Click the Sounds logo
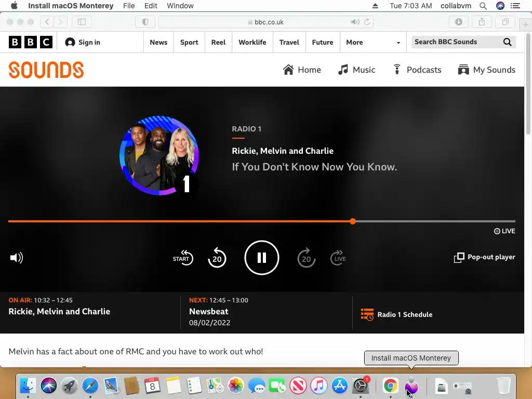The width and height of the screenshot is (532, 399). [46, 70]
